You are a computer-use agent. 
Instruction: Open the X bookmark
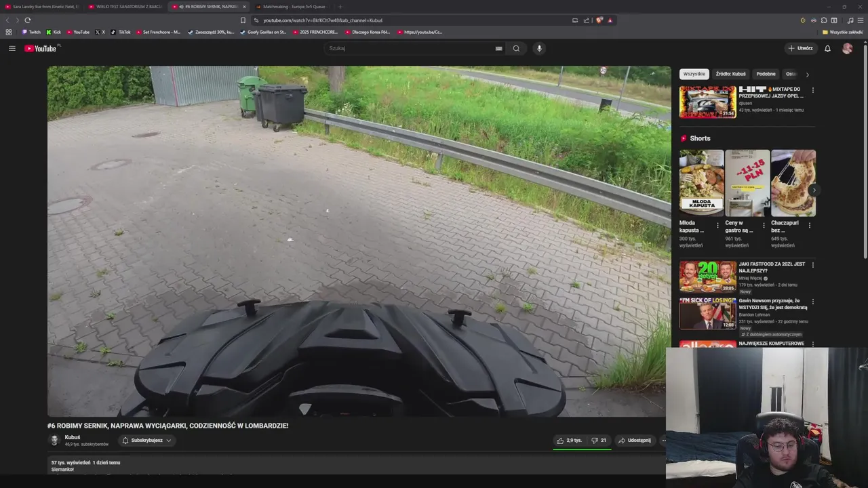(x=100, y=32)
